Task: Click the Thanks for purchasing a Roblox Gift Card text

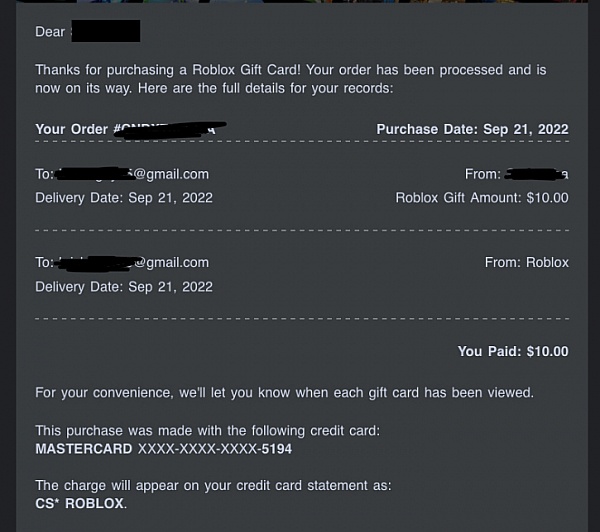Action: [168, 70]
